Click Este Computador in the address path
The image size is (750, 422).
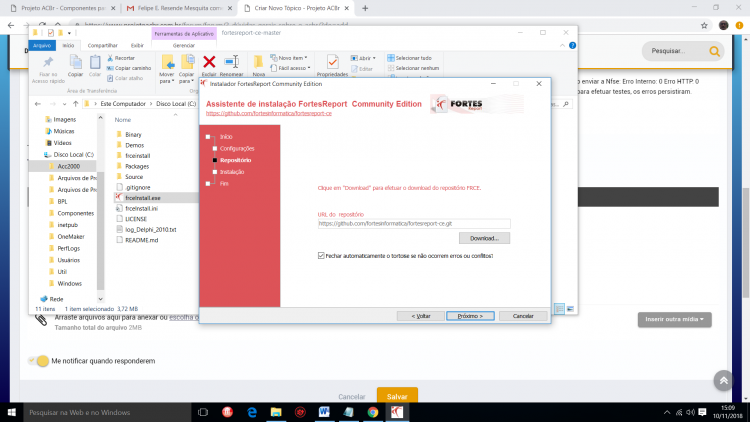click(x=123, y=104)
